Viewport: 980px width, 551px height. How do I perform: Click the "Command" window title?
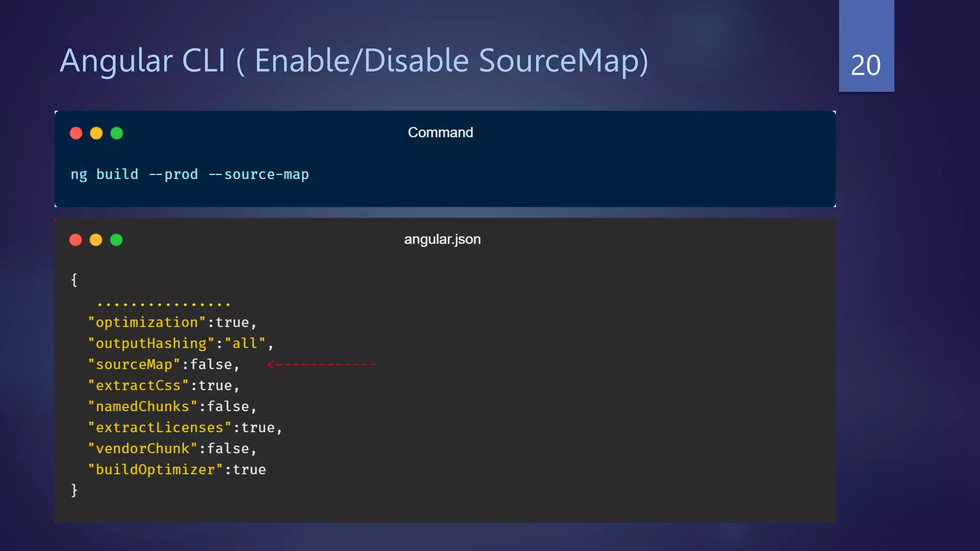pos(440,132)
